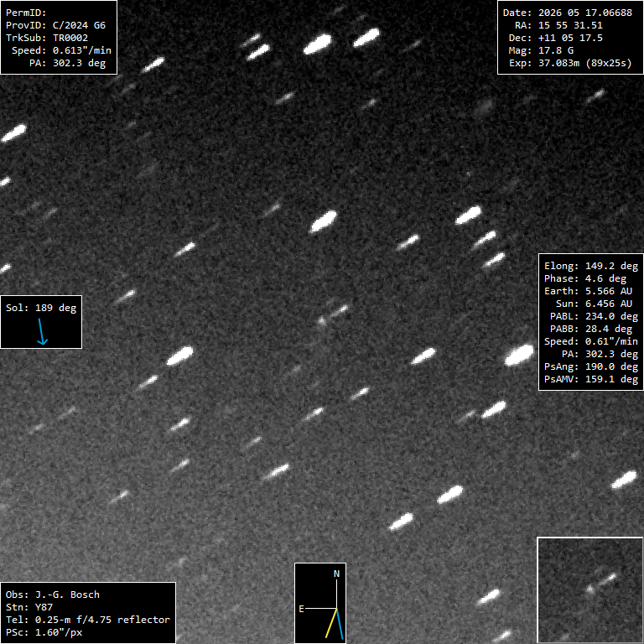Click the PA 302.3 deg text top-left

coord(68,63)
